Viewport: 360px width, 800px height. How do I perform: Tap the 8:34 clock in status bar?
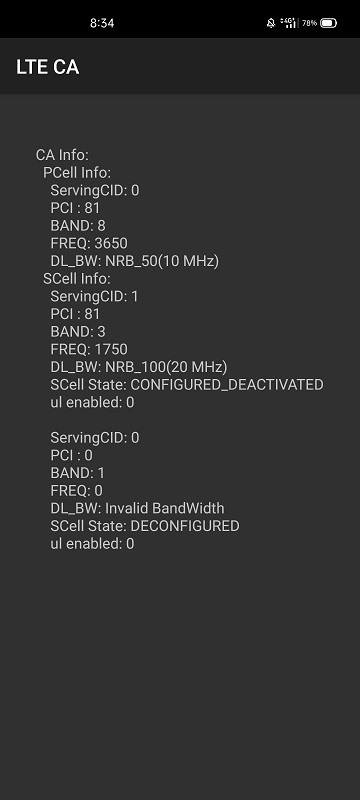click(102, 23)
